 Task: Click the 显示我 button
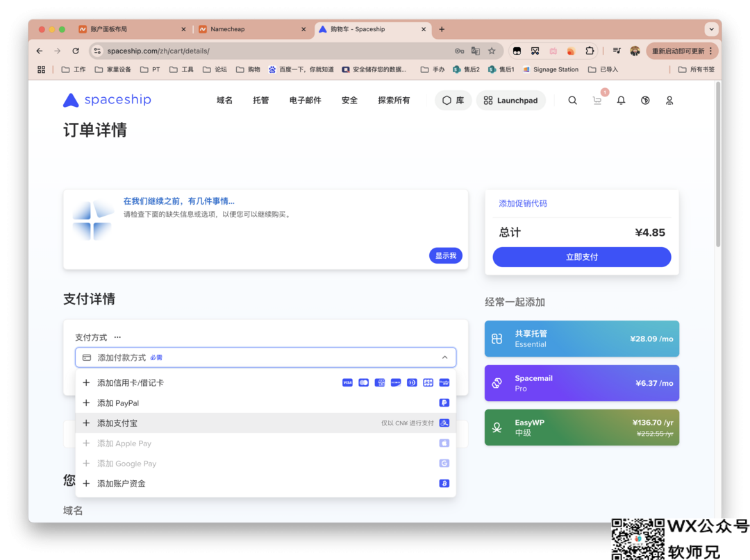(x=445, y=255)
